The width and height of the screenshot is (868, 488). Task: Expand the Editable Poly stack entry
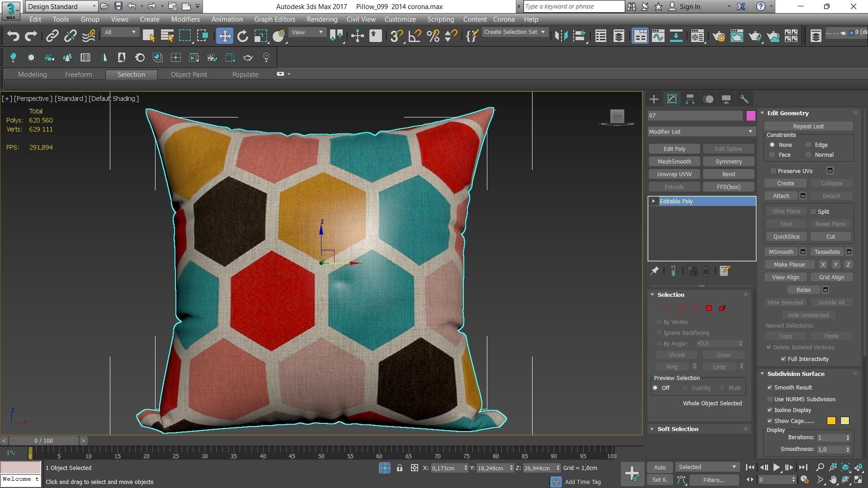[653, 202]
